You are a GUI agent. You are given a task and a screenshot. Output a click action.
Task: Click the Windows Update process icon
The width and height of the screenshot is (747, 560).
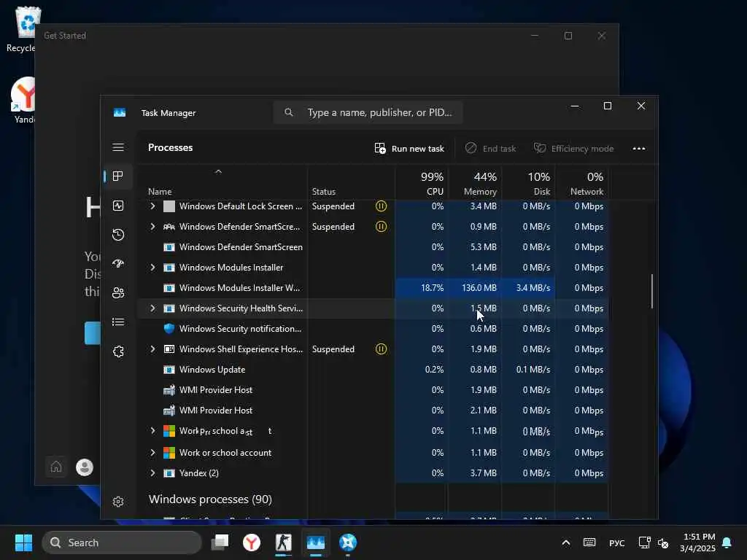pyautogui.click(x=169, y=370)
